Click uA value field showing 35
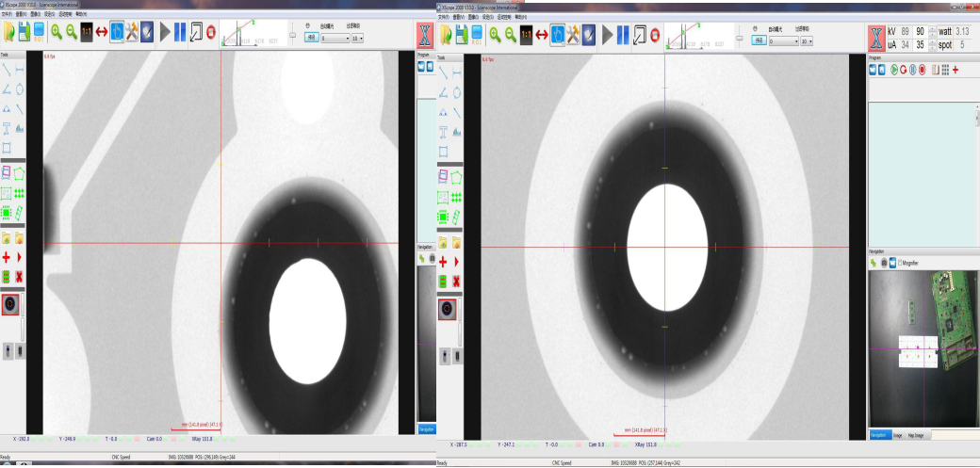This screenshot has height=468, width=980. point(920,45)
